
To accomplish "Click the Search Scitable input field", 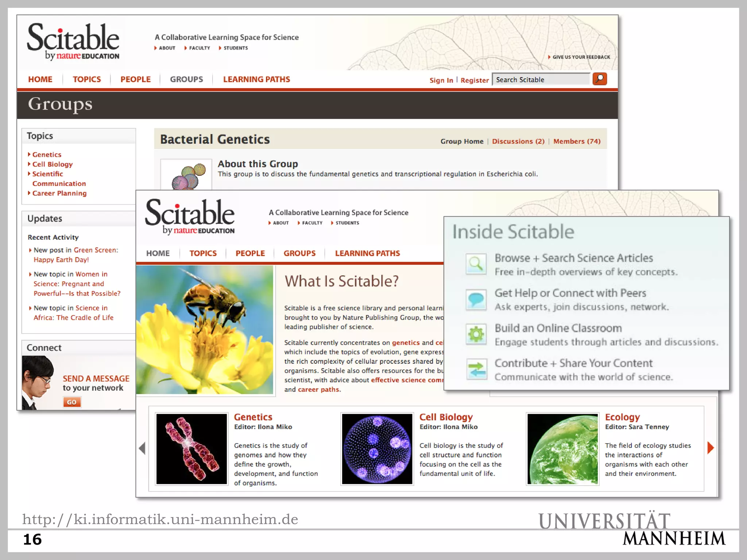I will [x=541, y=79].
